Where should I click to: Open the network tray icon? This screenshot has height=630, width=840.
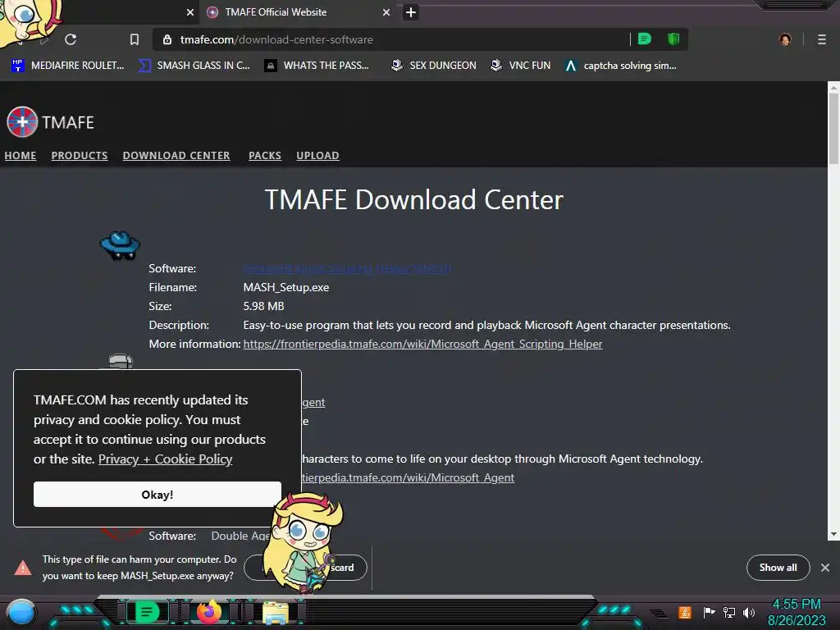click(x=729, y=612)
